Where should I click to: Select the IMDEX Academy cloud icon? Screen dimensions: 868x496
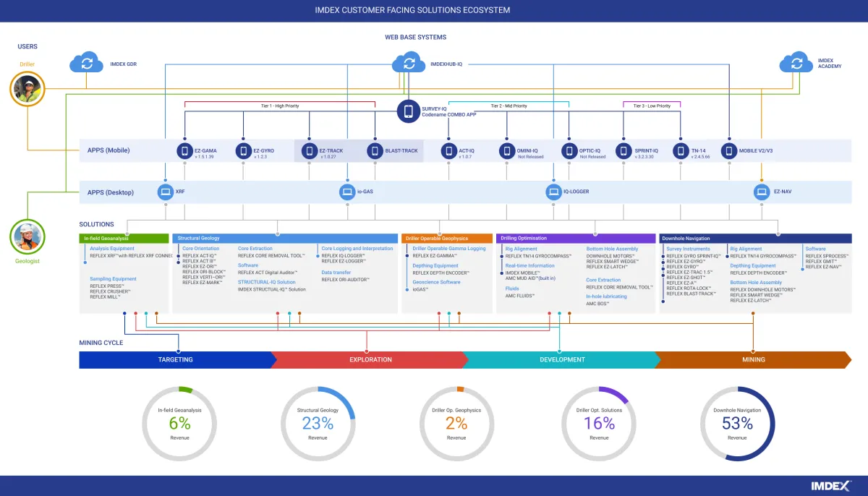797,63
